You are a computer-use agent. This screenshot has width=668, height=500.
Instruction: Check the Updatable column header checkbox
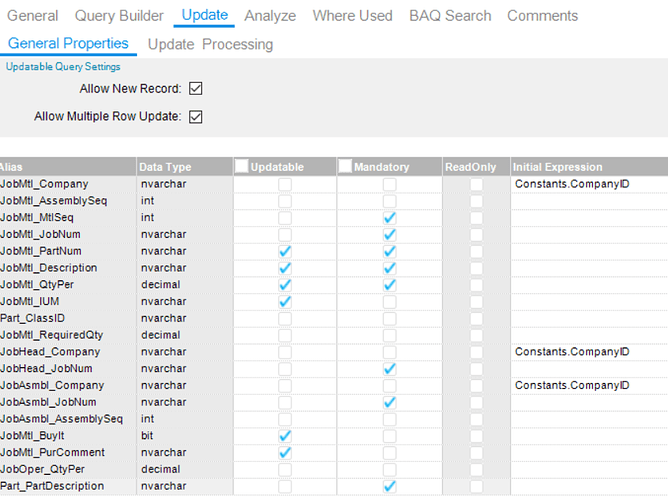point(242,167)
